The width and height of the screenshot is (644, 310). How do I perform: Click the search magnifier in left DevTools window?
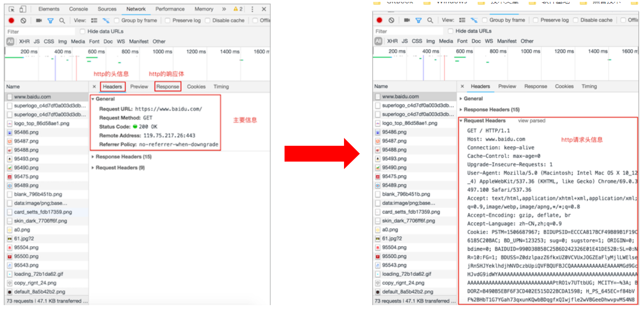[x=62, y=20]
